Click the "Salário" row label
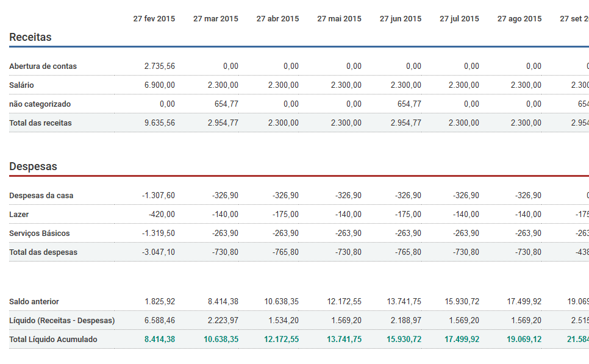589x364 pixels. pyautogui.click(x=21, y=85)
